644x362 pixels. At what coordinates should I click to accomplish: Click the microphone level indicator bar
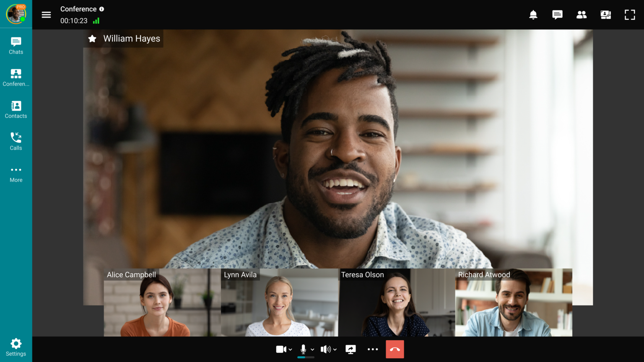pyautogui.click(x=306, y=357)
